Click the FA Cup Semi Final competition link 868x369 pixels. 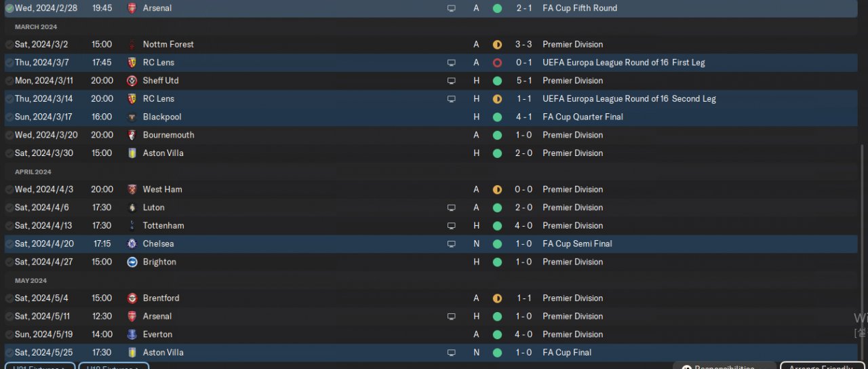577,244
